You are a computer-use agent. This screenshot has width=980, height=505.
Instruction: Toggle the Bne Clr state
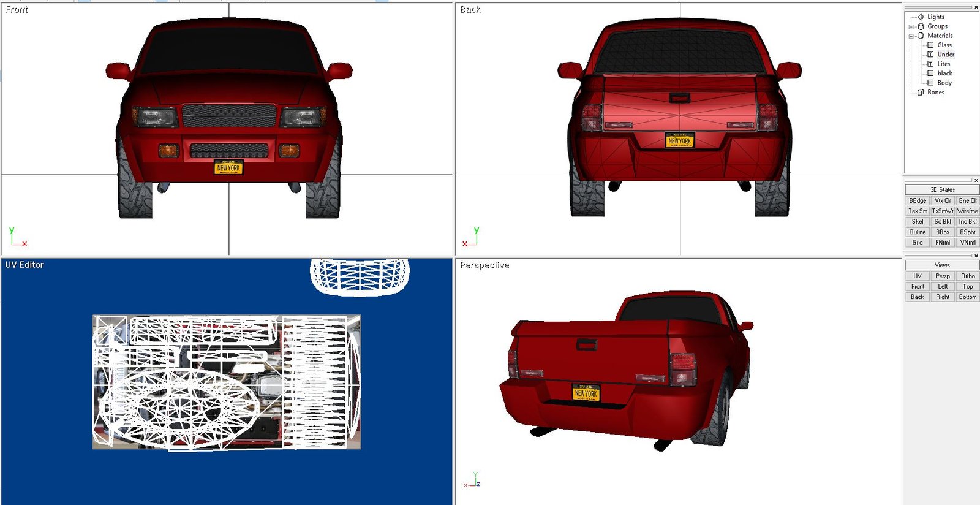(x=968, y=201)
